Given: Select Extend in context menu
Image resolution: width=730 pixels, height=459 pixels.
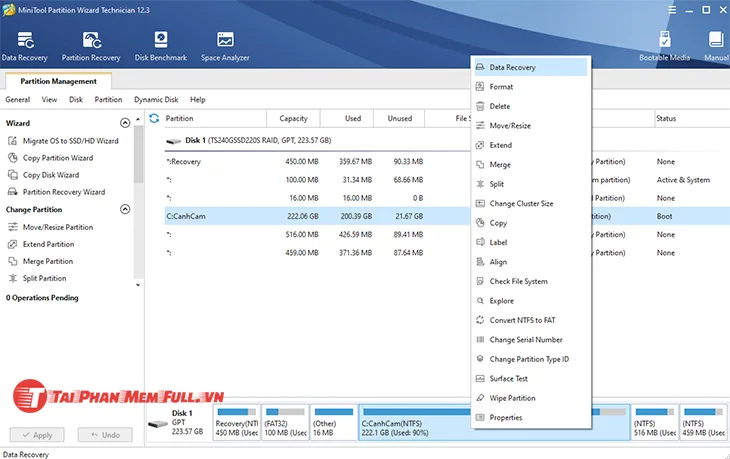Looking at the screenshot, I should [x=531, y=145].
